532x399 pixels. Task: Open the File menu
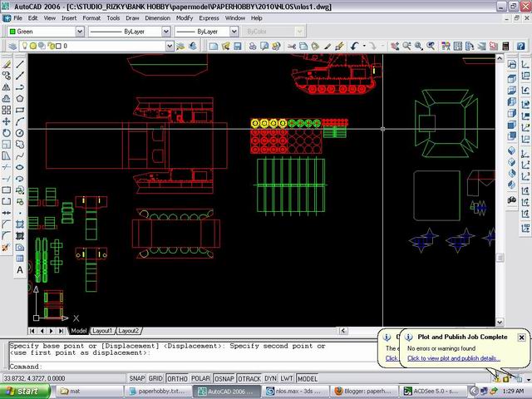(x=17, y=18)
